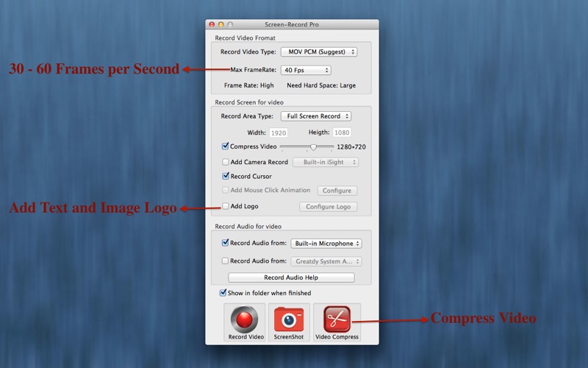Enable Add Camera Record checkbox
Image resolution: width=588 pixels, height=368 pixels.
[226, 162]
